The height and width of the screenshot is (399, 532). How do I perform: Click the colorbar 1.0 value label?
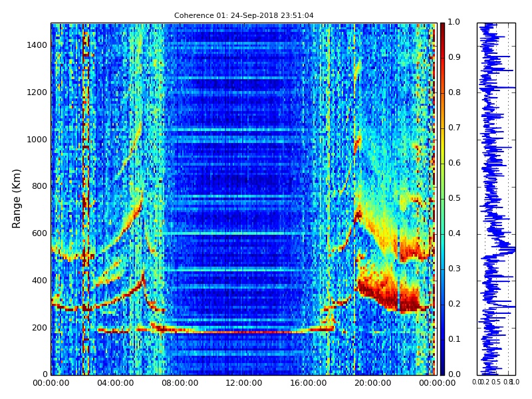pyautogui.click(x=454, y=22)
